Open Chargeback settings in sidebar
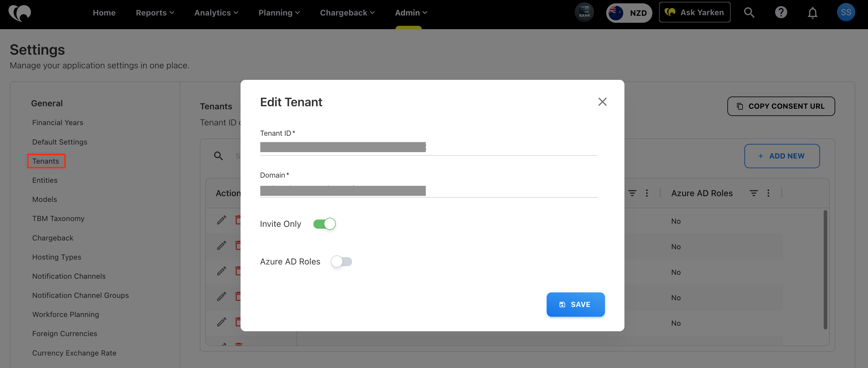This screenshot has width=868, height=368. 53,238
